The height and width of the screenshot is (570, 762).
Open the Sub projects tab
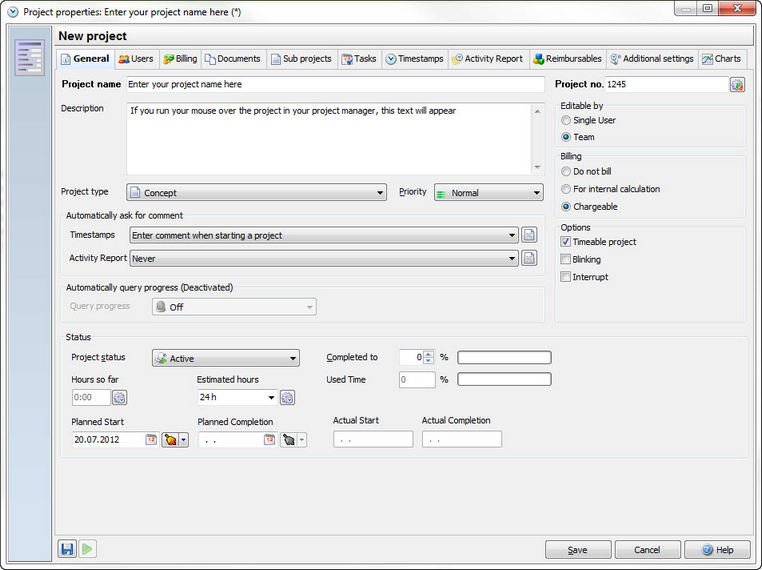[x=301, y=59]
